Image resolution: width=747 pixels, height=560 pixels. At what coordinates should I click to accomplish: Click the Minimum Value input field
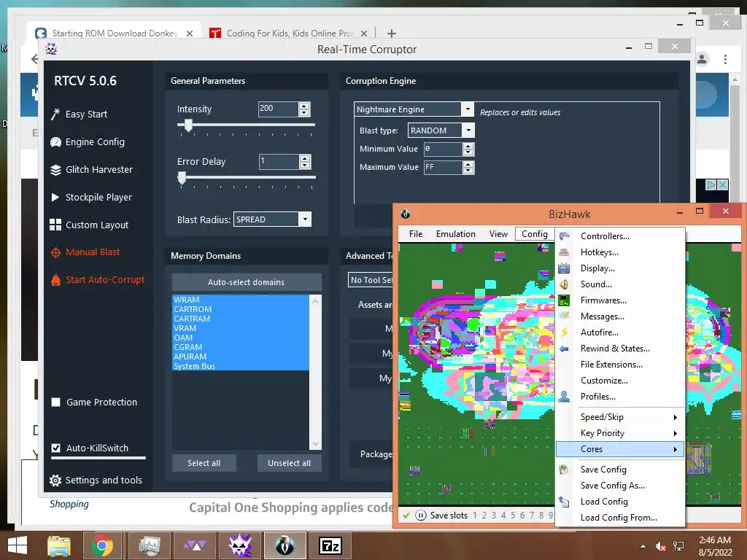pyautogui.click(x=443, y=149)
